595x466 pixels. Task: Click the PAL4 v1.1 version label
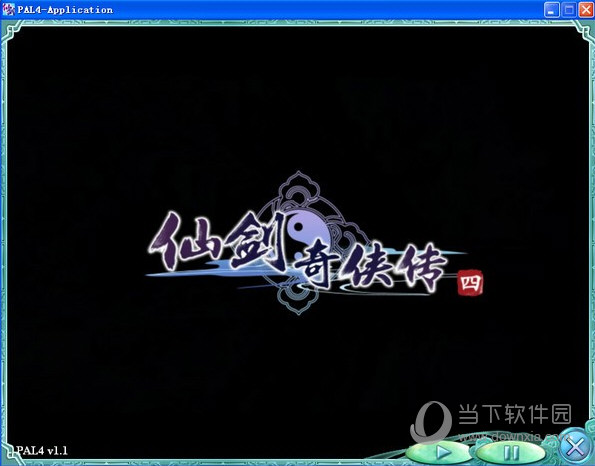(x=42, y=451)
